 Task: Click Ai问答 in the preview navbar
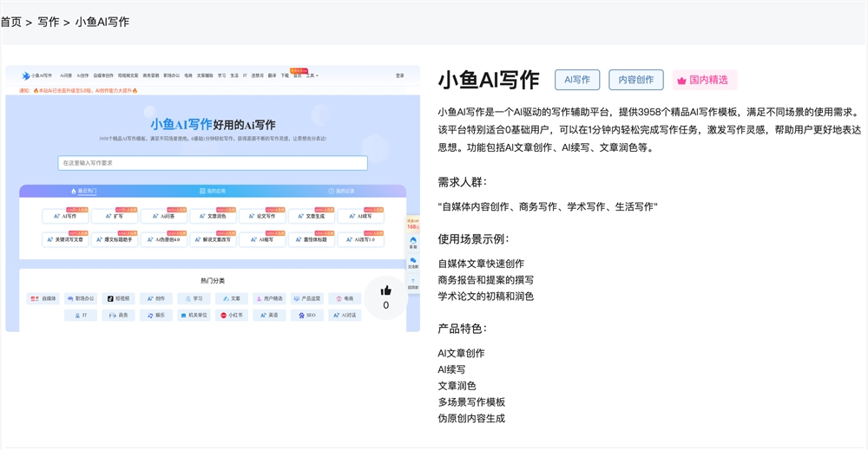click(x=66, y=75)
